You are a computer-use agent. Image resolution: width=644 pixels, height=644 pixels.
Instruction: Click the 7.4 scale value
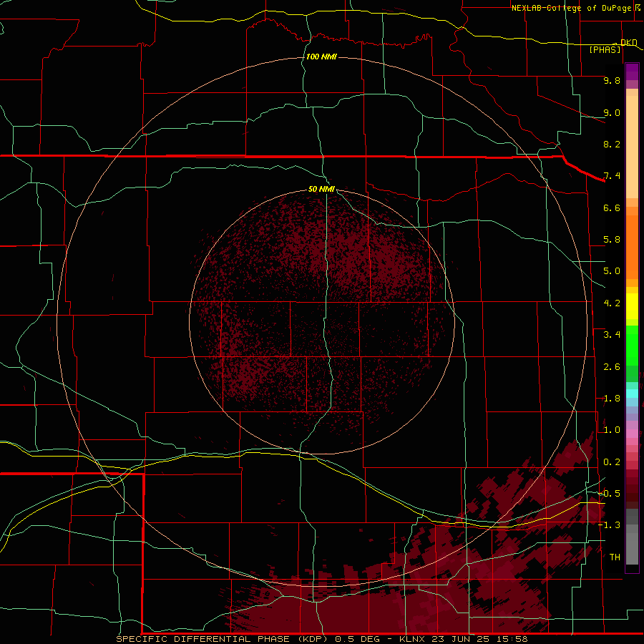click(x=612, y=176)
